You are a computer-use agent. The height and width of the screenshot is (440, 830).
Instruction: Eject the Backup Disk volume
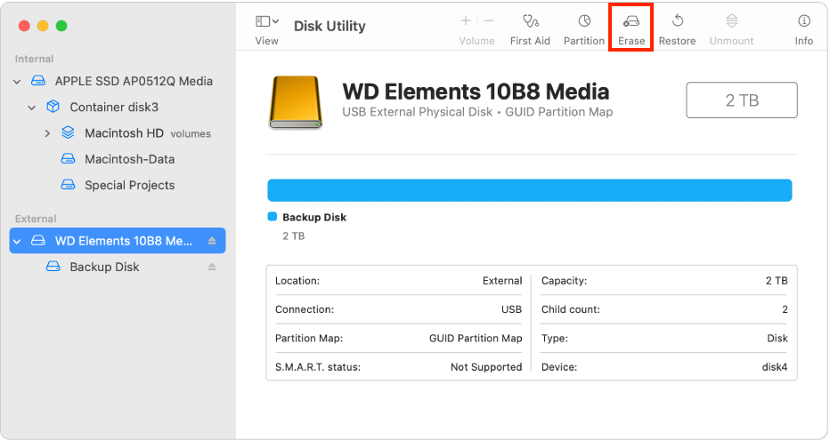pyautogui.click(x=212, y=267)
